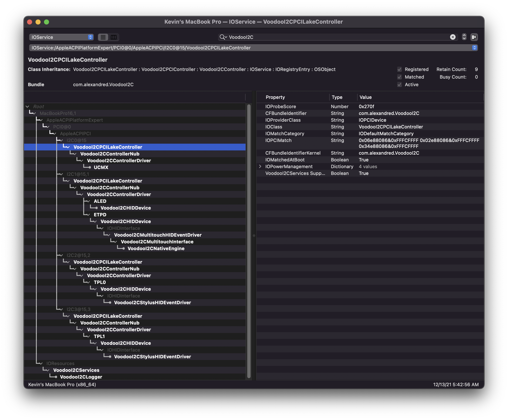The width and height of the screenshot is (508, 420).
Task: Expand the IOPowerManagement dictionary row
Action: (x=260, y=166)
